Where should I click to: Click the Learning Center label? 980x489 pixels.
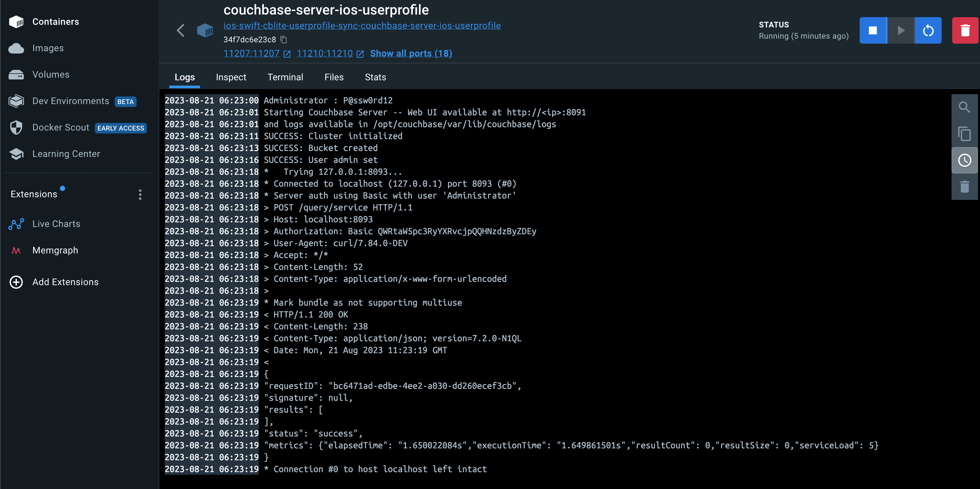point(66,154)
